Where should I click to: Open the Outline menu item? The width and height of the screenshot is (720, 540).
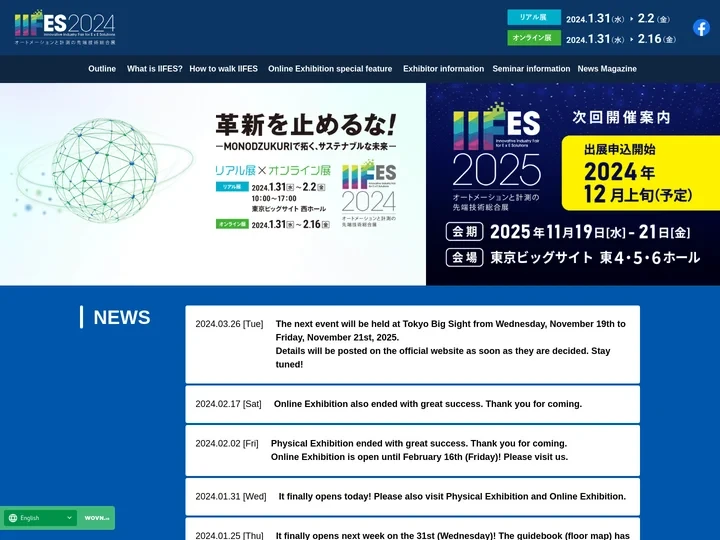(x=102, y=69)
